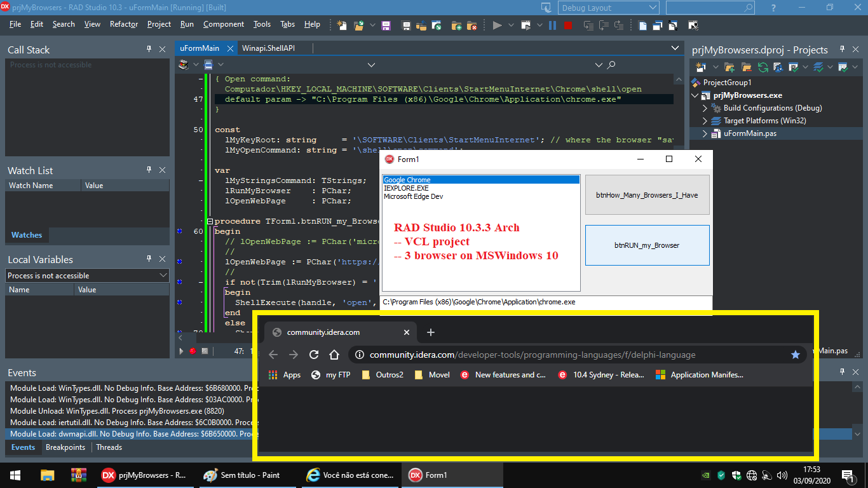Screen dimensions: 868x488
Task: Click the Toggle Form/Unit icon
Action: [x=674, y=25]
